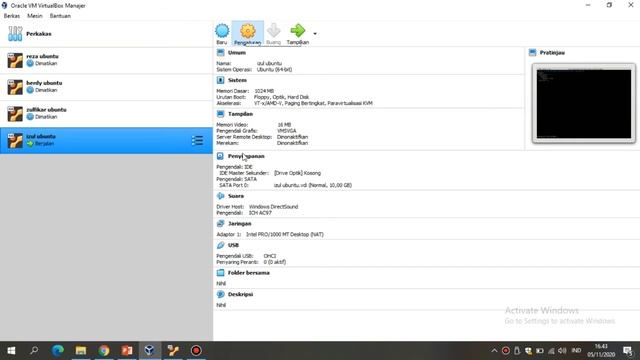
Task: Open the izul ubuntu machine tools menu
Action: point(198,140)
